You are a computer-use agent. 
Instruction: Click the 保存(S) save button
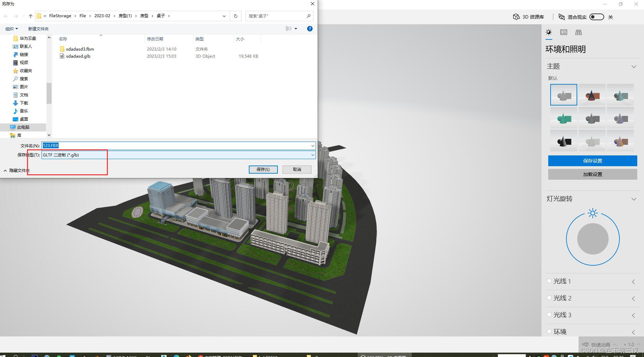point(263,170)
